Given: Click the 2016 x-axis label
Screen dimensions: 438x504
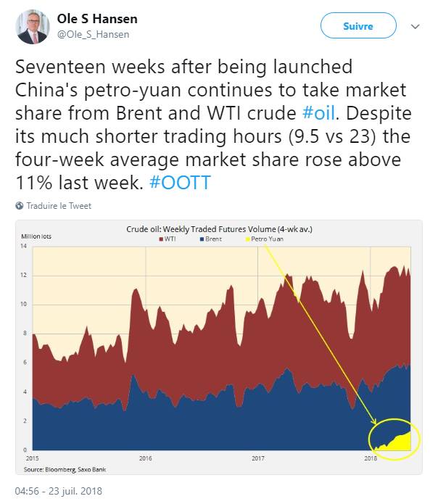Looking at the screenshot, I should (x=146, y=458).
